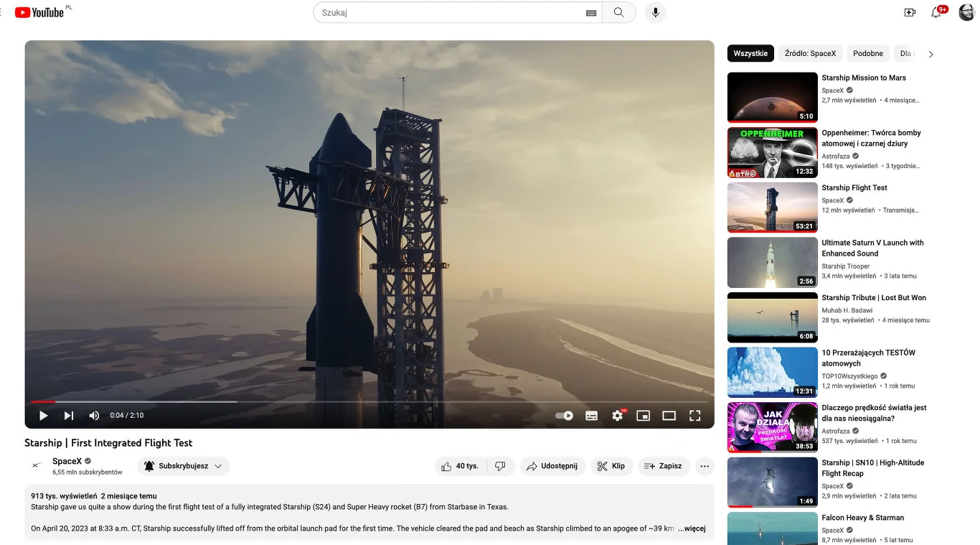Expand the Subskrybujesz dropdown arrow
Screen dimensions: 980x545
pos(217,465)
